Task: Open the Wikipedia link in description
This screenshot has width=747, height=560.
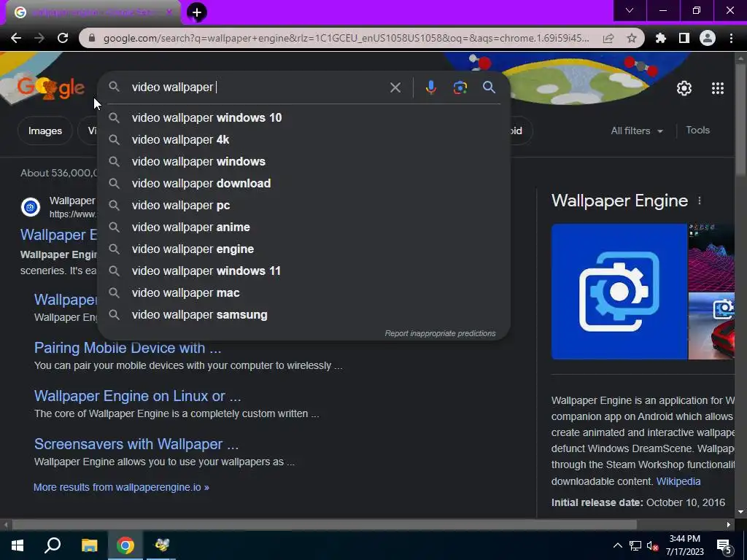Action: (678, 481)
